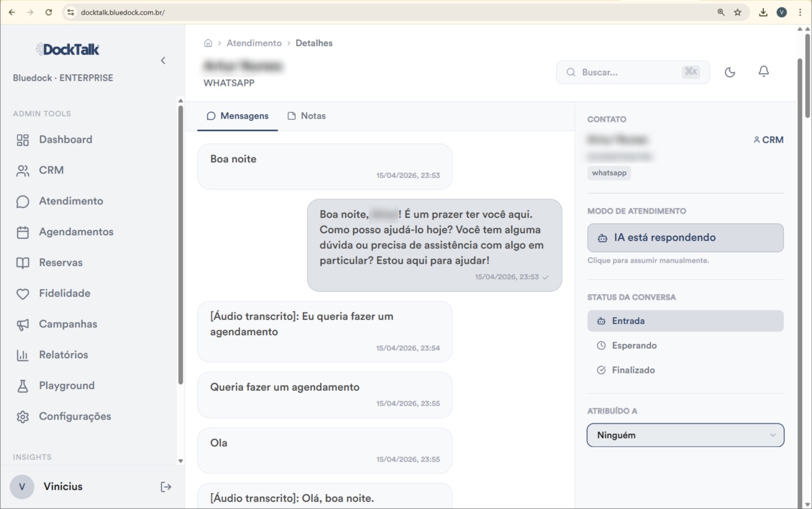Toggle 'IA está respondendo' mode button
Screen dimensions: 812x509
[685, 238]
